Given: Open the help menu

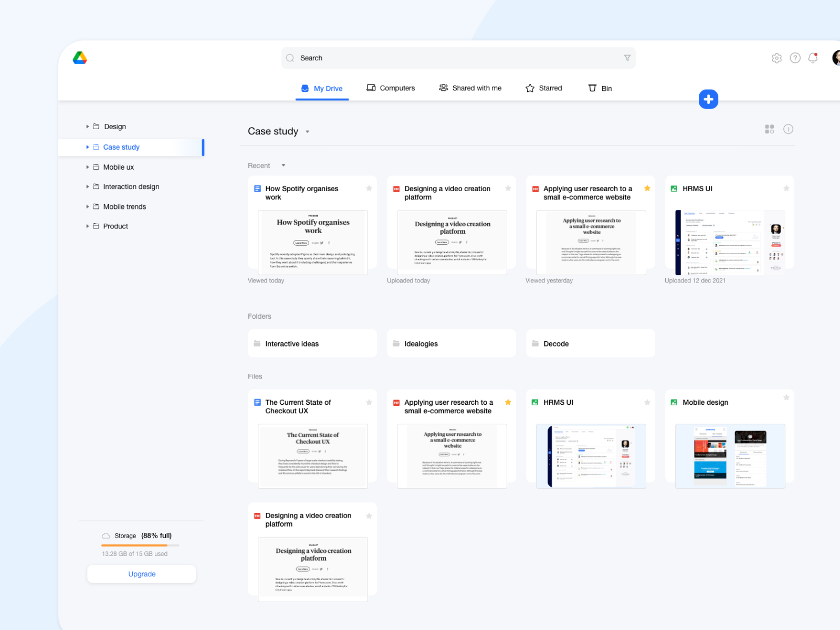Looking at the screenshot, I should [x=795, y=58].
